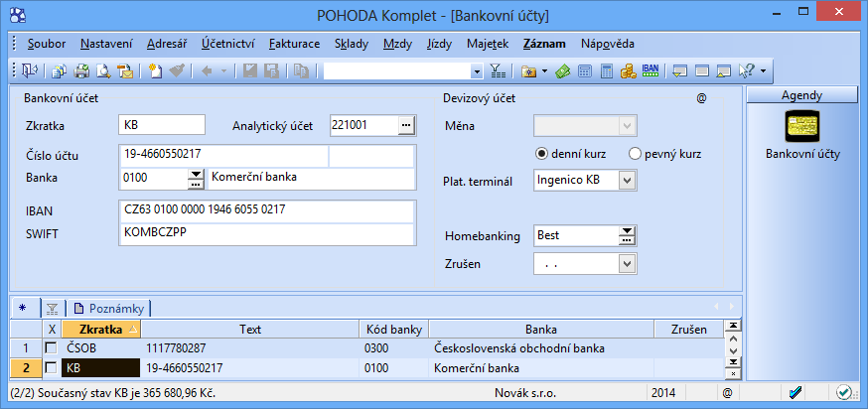Click the green banknote icon
Screen dimensions: 868x409
(563, 70)
